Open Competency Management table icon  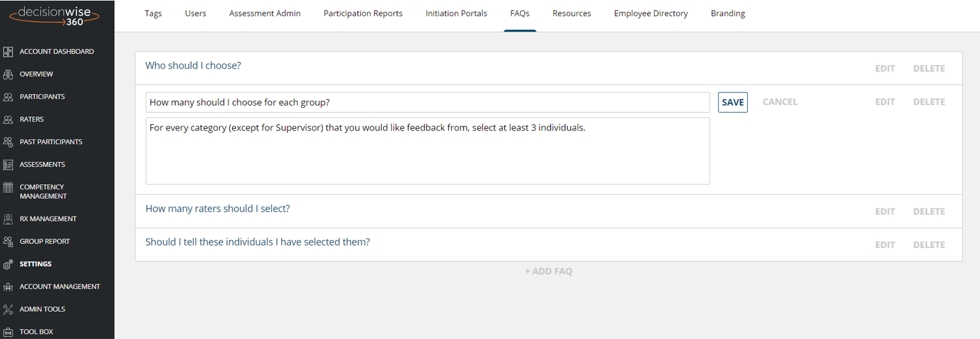(x=8, y=187)
